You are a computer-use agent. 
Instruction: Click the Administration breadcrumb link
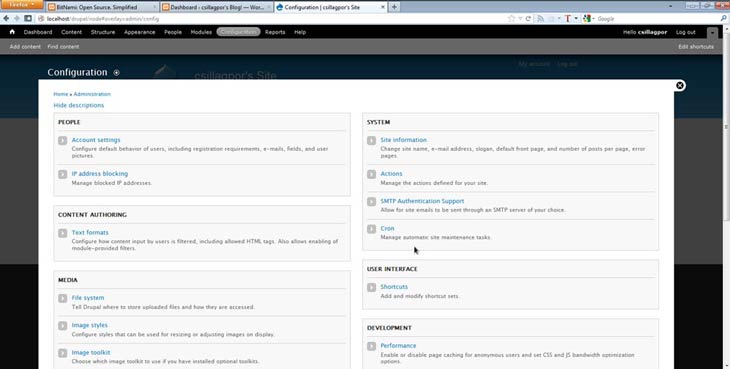(x=92, y=94)
